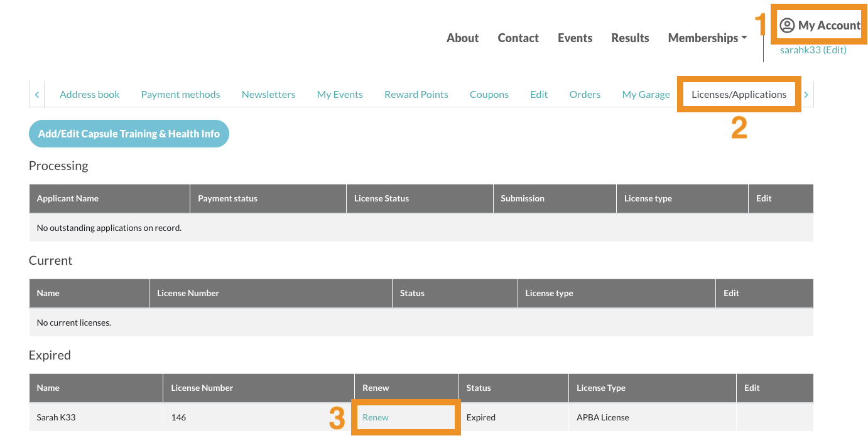Switch to the Coupons tab
Viewport: 868px width, 443px height.
click(489, 95)
